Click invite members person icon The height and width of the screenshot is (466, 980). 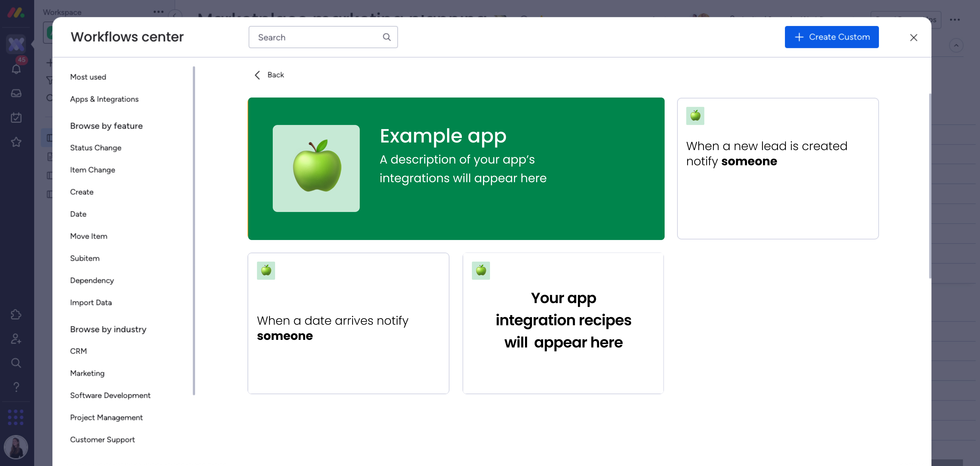(x=16, y=339)
